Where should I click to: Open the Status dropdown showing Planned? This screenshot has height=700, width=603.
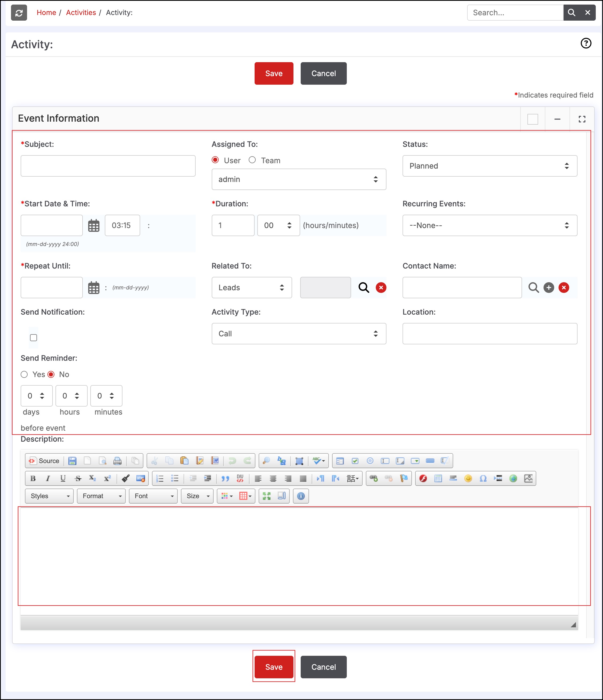[x=489, y=166]
